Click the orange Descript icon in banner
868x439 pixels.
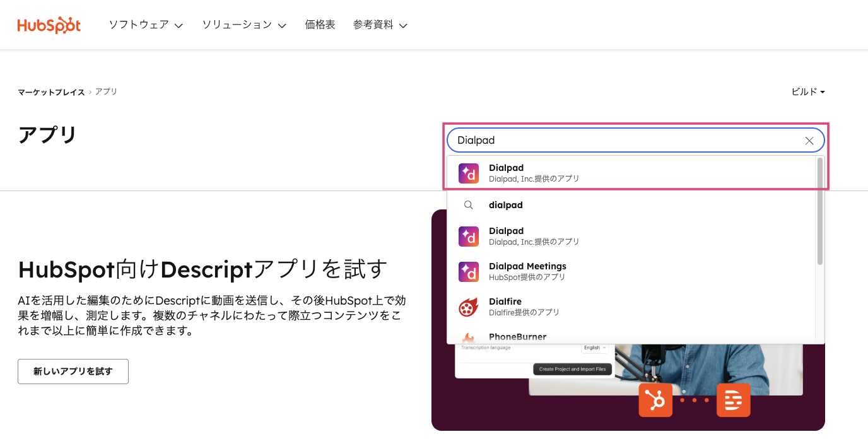click(x=733, y=400)
